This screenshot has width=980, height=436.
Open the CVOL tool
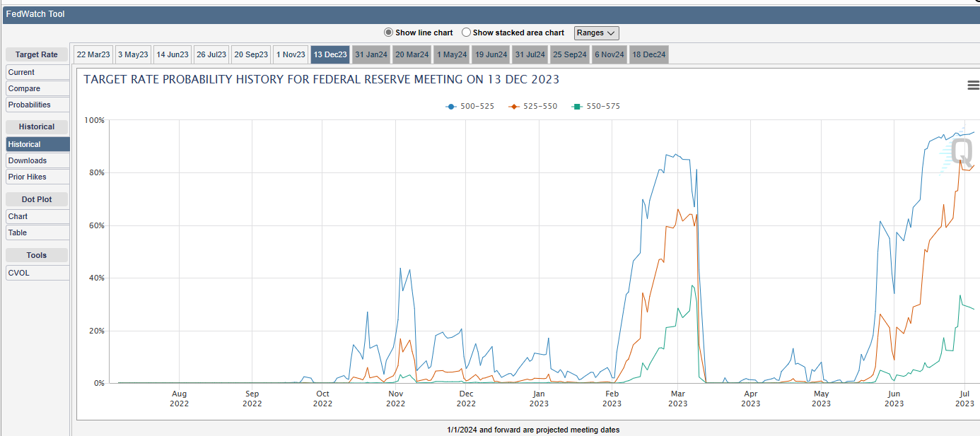37,273
